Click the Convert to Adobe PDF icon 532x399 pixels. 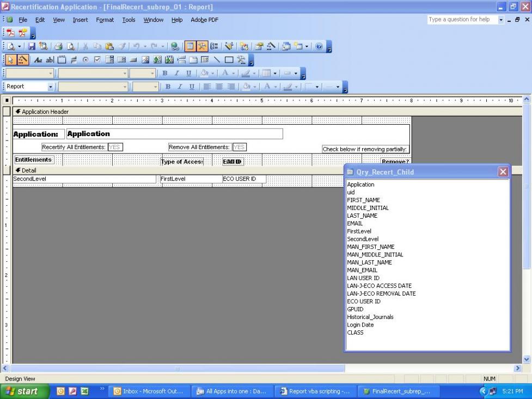[x=11, y=33]
